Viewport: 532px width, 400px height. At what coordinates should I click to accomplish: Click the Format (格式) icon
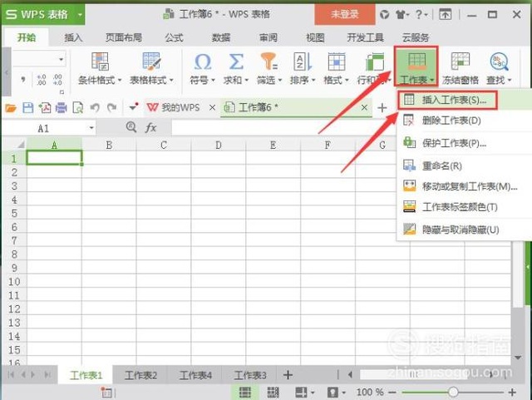tap(336, 62)
